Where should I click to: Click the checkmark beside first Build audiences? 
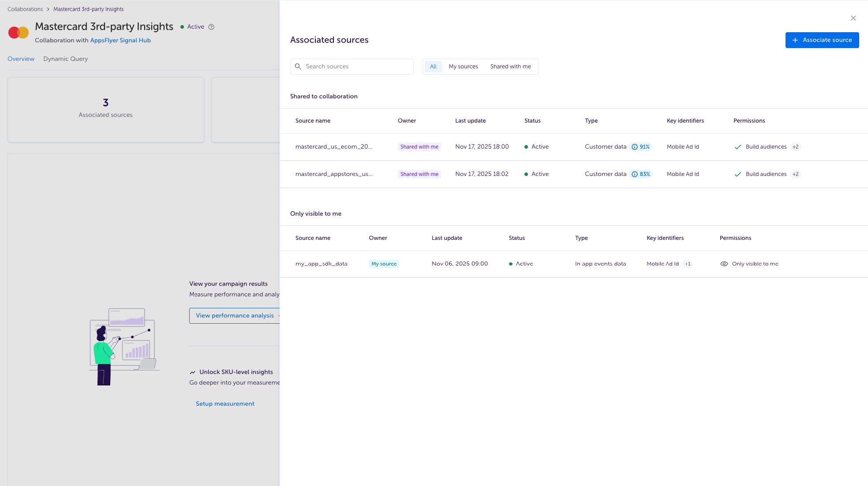[737, 147]
